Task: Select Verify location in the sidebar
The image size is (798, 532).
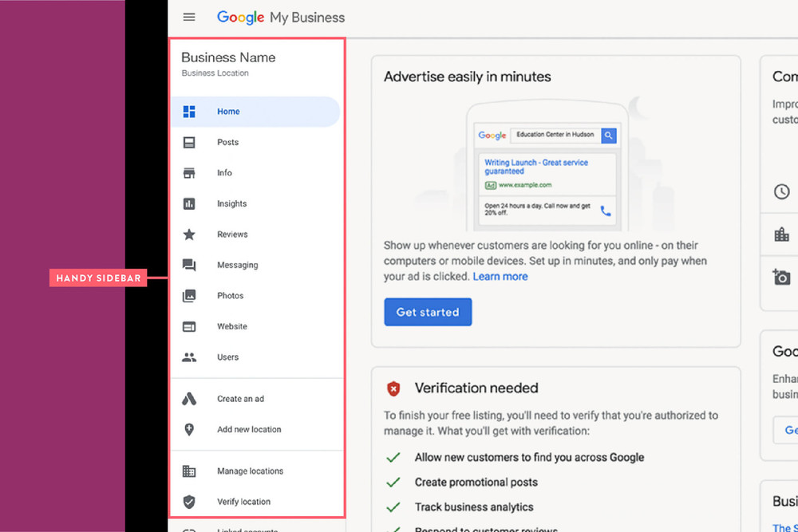Action: tap(255, 502)
